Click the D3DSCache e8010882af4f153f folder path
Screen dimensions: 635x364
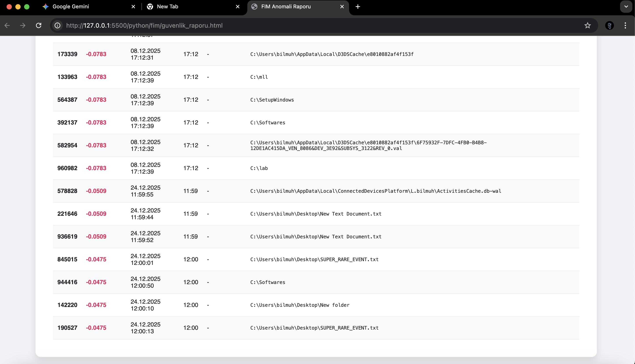pyautogui.click(x=332, y=54)
